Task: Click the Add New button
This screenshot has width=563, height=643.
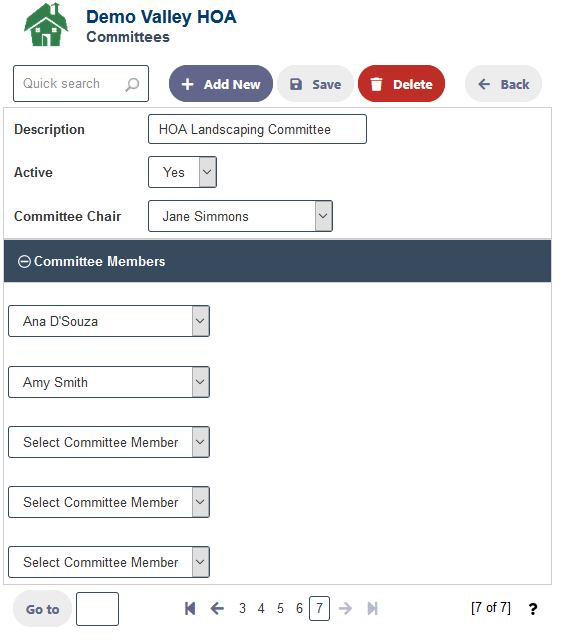Action: click(221, 84)
